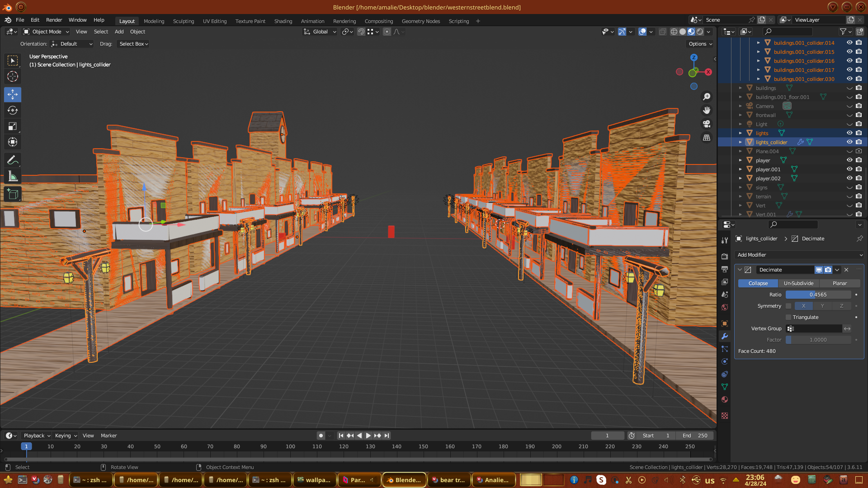Image resolution: width=868 pixels, height=488 pixels.
Task: Activate the Annotate pencil tool
Action: point(13,160)
